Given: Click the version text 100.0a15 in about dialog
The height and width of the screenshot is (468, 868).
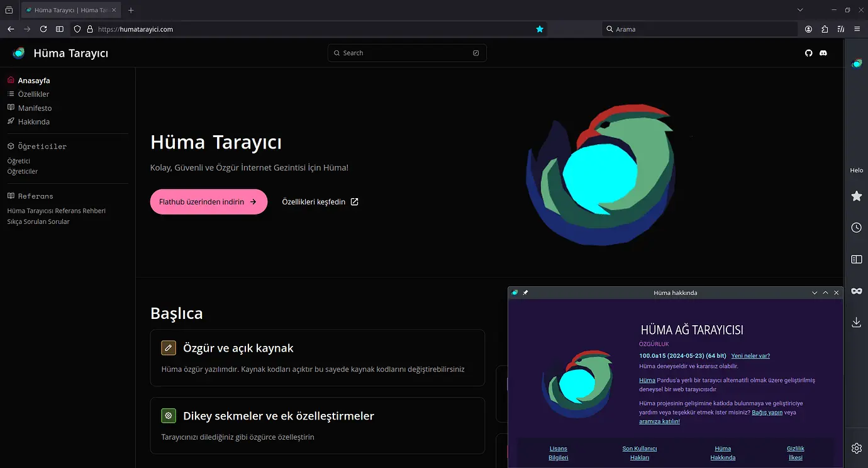Looking at the screenshot, I should coord(683,356).
